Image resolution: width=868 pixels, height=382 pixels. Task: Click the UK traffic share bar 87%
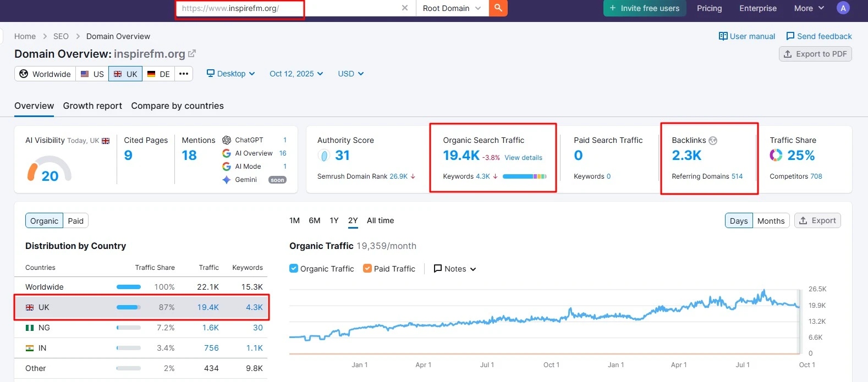coord(129,307)
